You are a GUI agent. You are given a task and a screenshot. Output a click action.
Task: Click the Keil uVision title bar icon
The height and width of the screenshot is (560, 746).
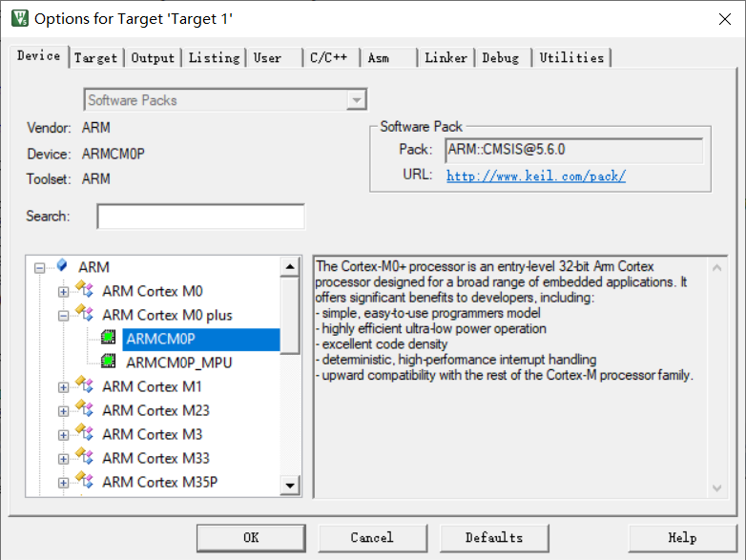tap(19, 18)
